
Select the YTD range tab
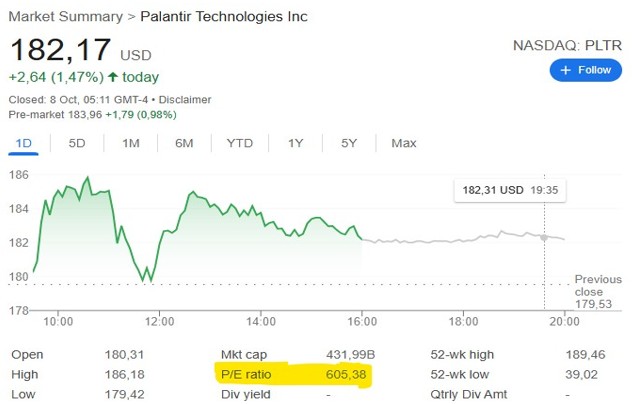(x=240, y=143)
